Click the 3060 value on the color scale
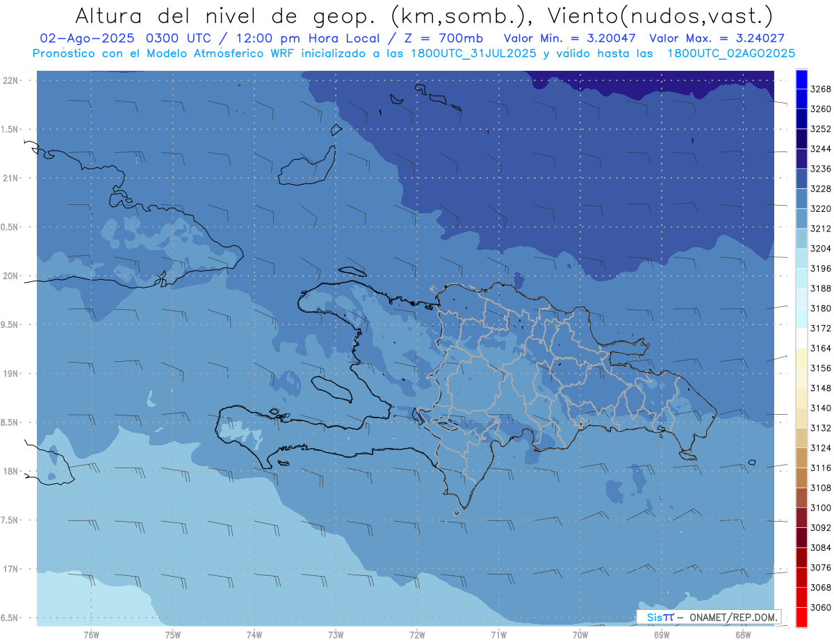Screen dimensions: 834x644 [x=821, y=607]
